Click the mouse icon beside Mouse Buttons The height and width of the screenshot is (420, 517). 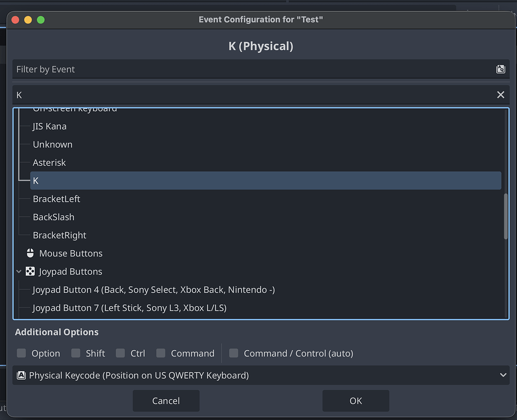point(30,253)
